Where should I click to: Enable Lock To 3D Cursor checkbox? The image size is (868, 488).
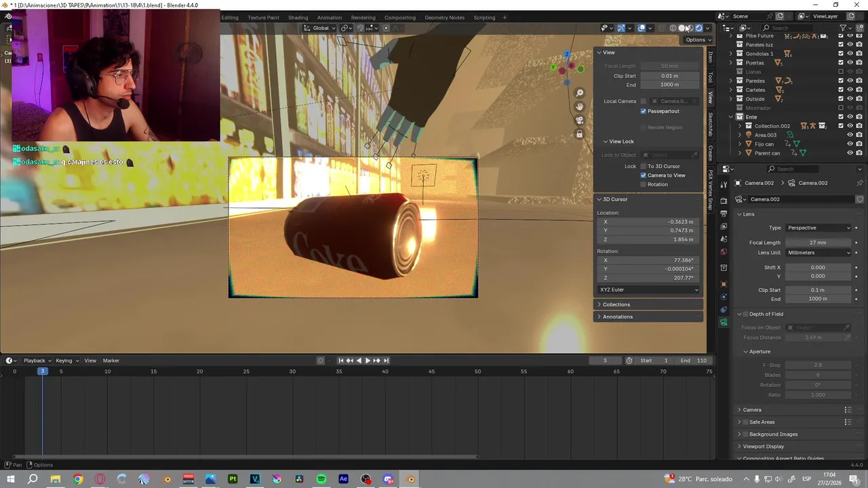pos(644,166)
